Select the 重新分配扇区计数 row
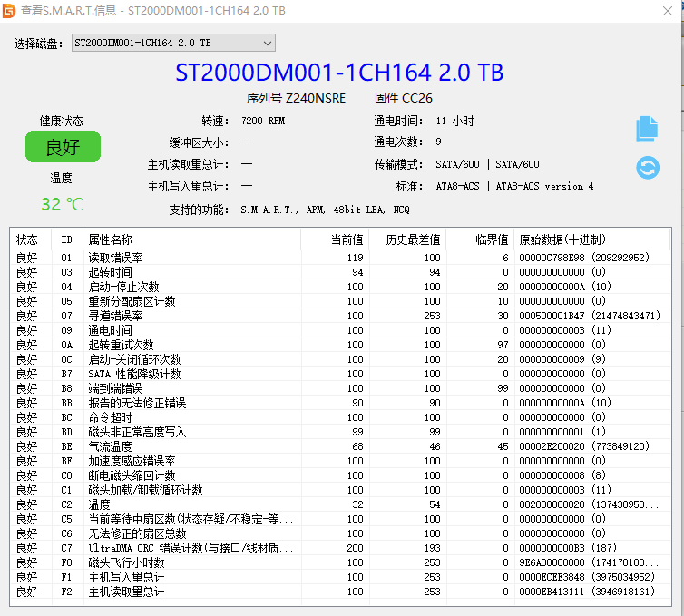This screenshot has height=616, width=684. [x=340, y=301]
